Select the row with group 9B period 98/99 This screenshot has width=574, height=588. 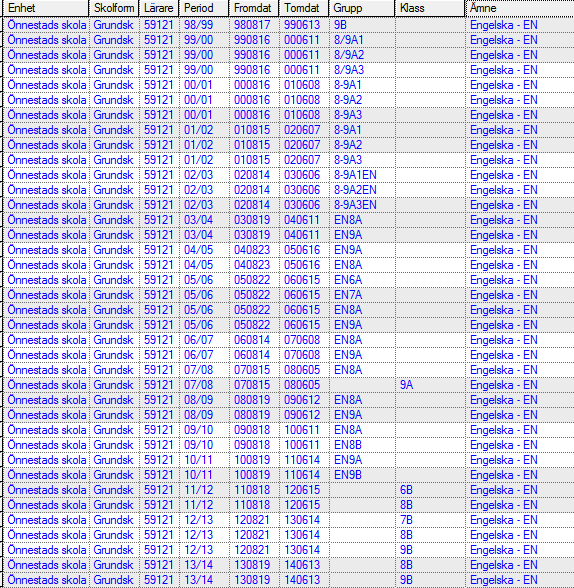pyautogui.click(x=288, y=25)
